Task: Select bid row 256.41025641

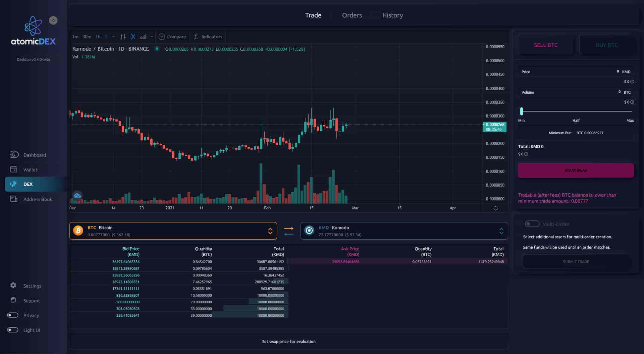Action: click(x=179, y=315)
